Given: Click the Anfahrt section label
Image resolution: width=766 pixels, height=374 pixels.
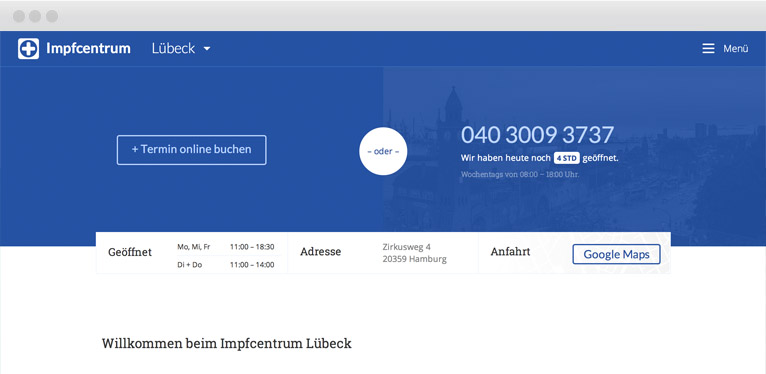Looking at the screenshot, I should click(510, 252).
